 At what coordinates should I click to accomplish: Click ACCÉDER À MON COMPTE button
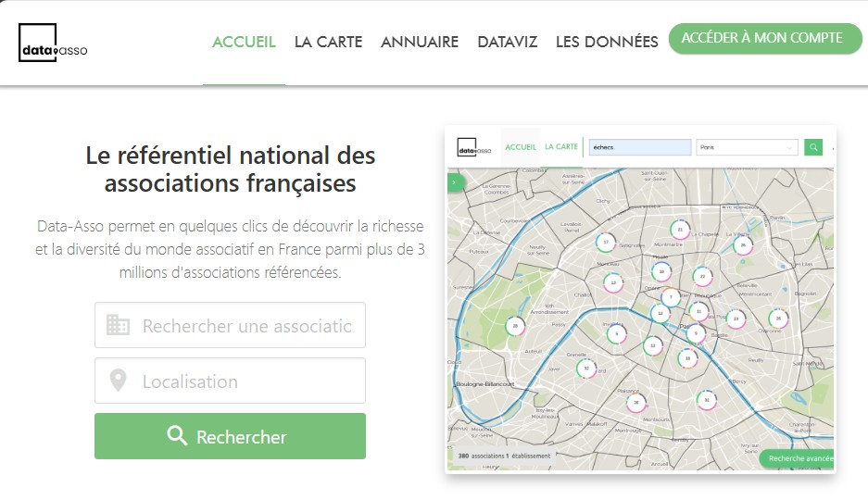click(x=764, y=38)
